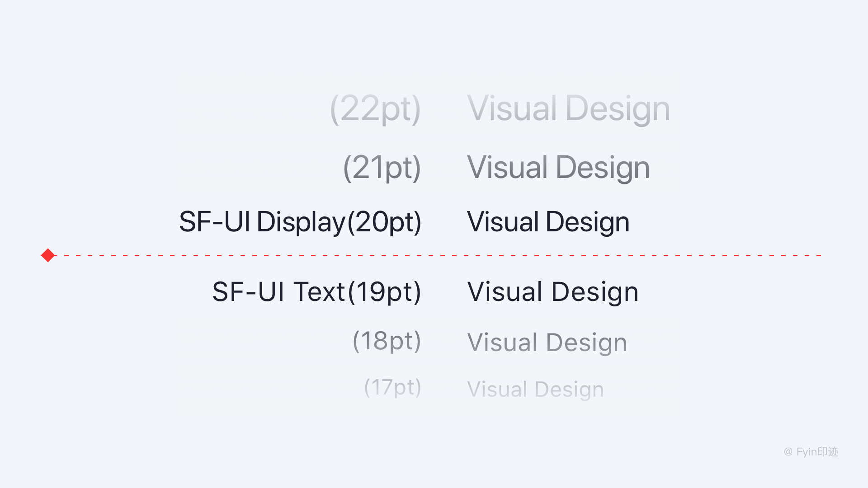Click the word Text in SF-UI Text

[320, 292]
